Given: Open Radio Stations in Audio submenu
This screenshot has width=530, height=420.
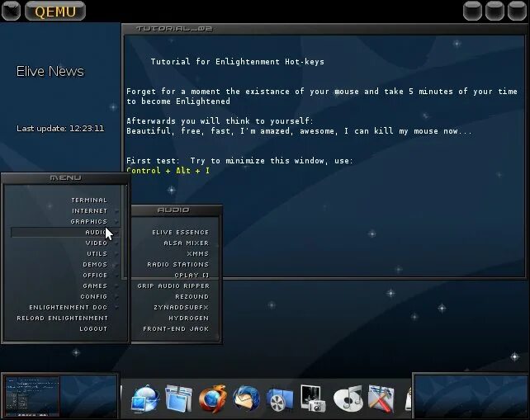Looking at the screenshot, I should [176, 265].
